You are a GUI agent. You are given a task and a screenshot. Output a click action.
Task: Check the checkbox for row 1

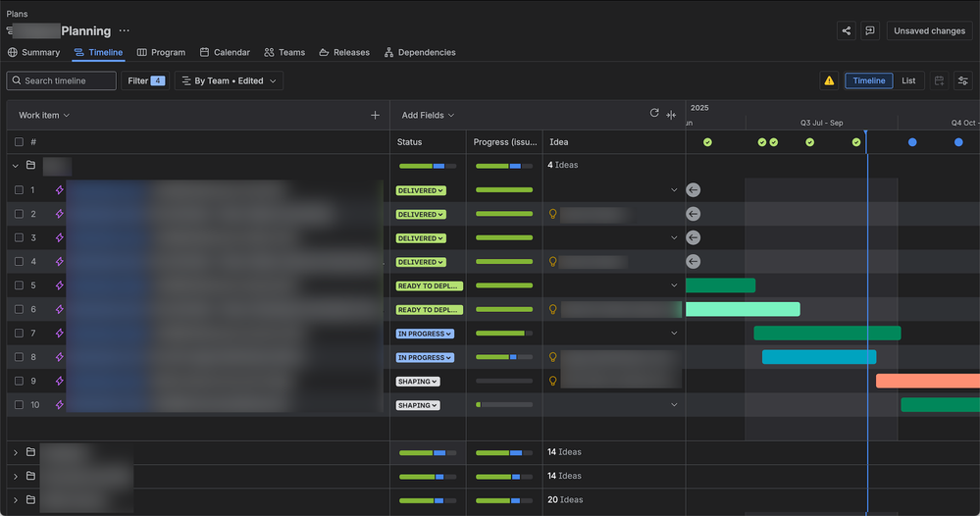19,190
